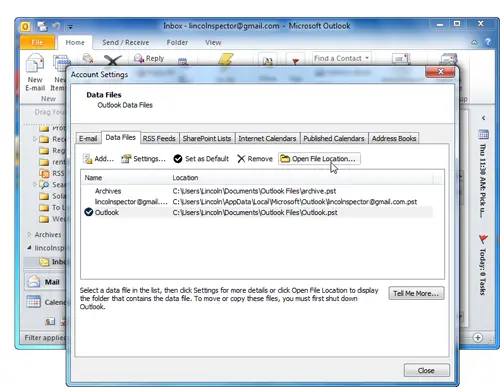Click Add data file button
Screen dimensions: 500x387
[x=99, y=159]
